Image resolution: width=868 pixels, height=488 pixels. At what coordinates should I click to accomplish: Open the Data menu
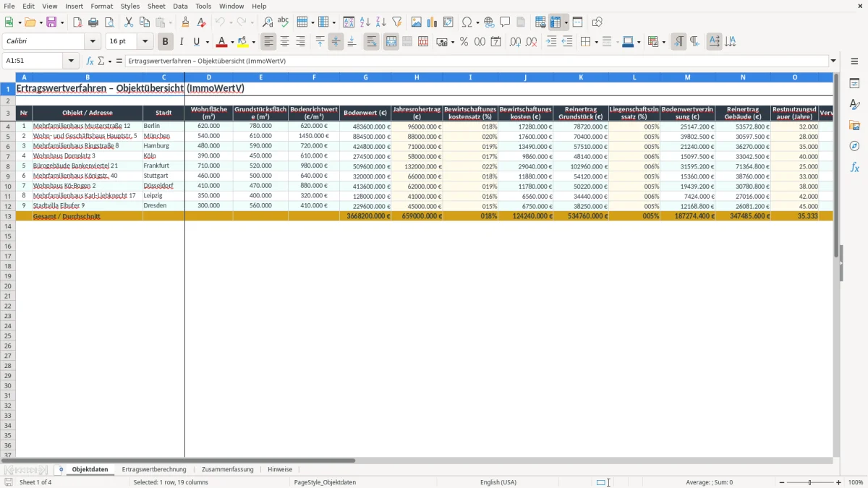(180, 6)
